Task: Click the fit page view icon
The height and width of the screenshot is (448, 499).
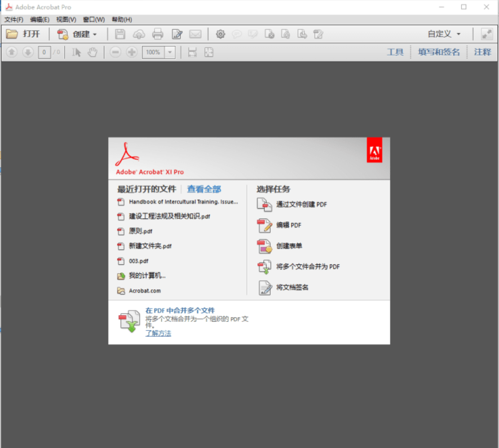Action: [209, 52]
